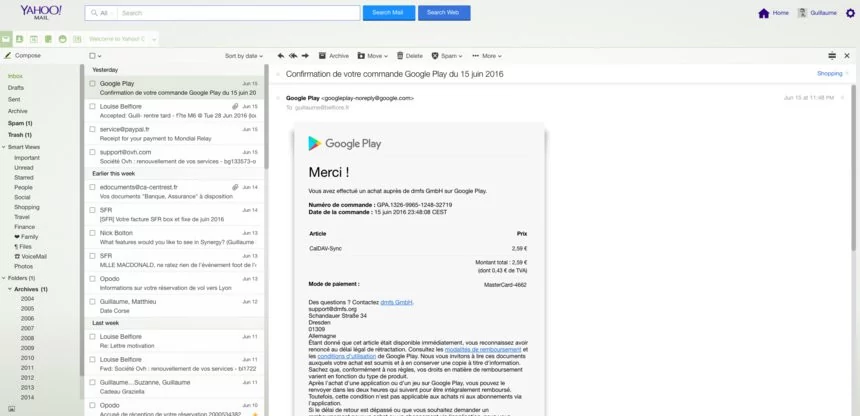
Task: Open the 2010 archive folder
Action: point(27,358)
